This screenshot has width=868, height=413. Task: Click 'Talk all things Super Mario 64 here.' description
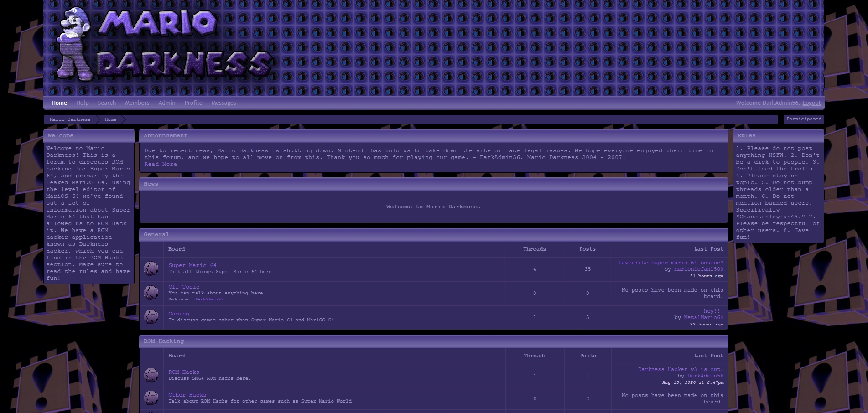(x=221, y=272)
